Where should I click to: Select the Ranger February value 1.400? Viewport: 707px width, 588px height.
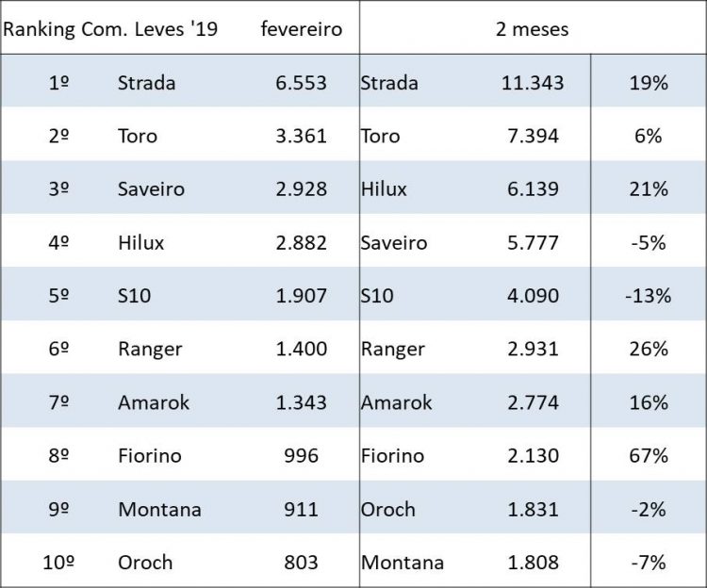302,350
